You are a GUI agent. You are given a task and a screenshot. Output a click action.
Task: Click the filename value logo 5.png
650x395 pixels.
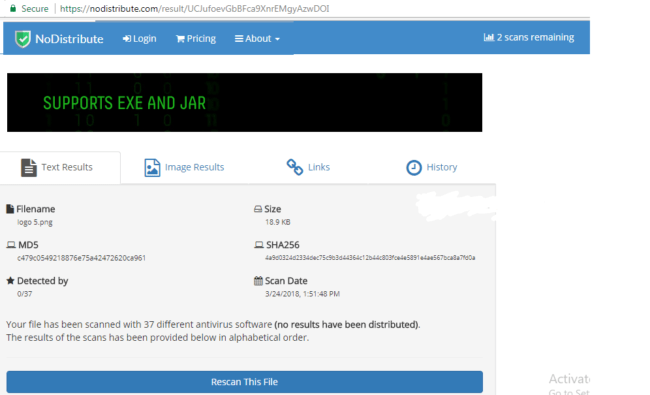35,222
